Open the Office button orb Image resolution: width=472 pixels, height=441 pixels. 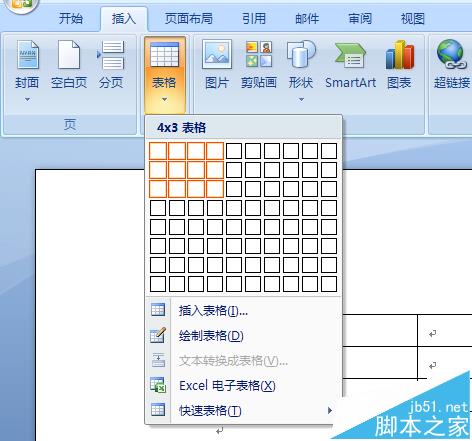(21, 5)
